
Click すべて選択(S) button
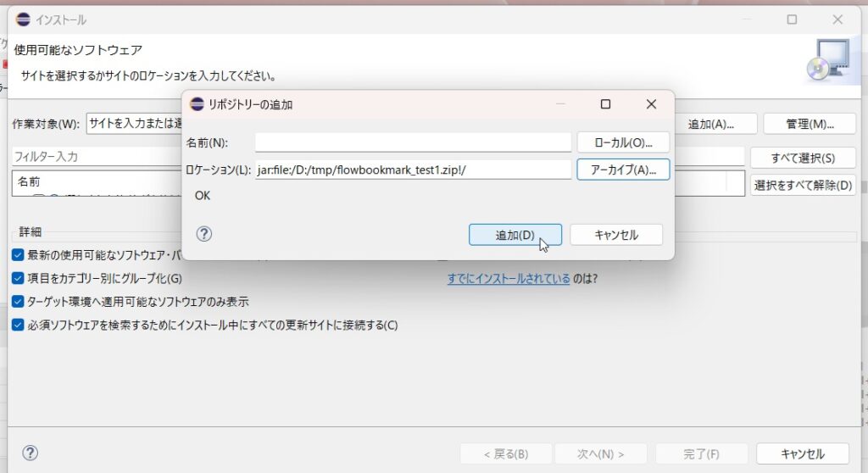pos(802,158)
